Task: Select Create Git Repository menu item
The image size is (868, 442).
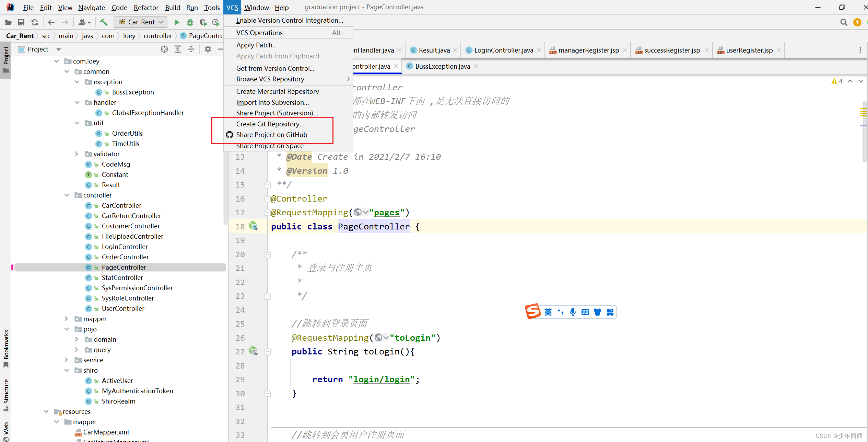Action: pos(270,124)
